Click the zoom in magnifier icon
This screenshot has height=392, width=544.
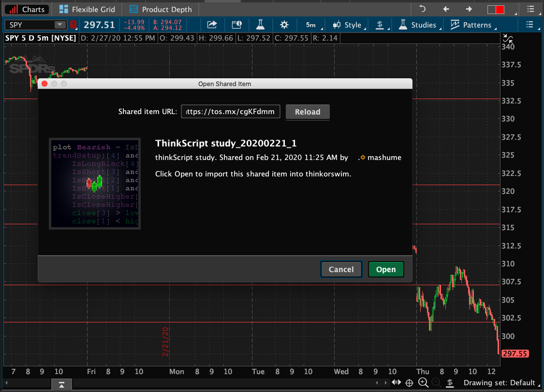click(423, 383)
